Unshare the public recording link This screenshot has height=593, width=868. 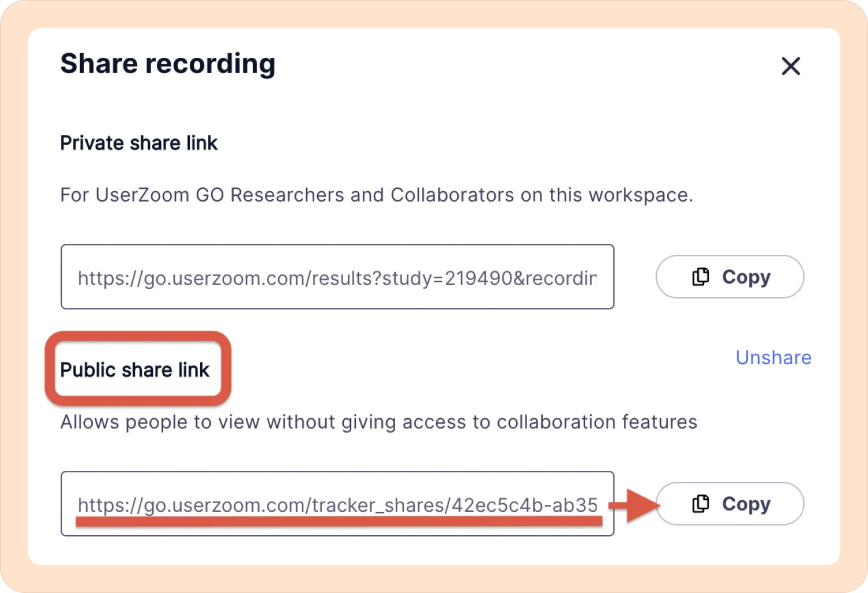(x=773, y=357)
